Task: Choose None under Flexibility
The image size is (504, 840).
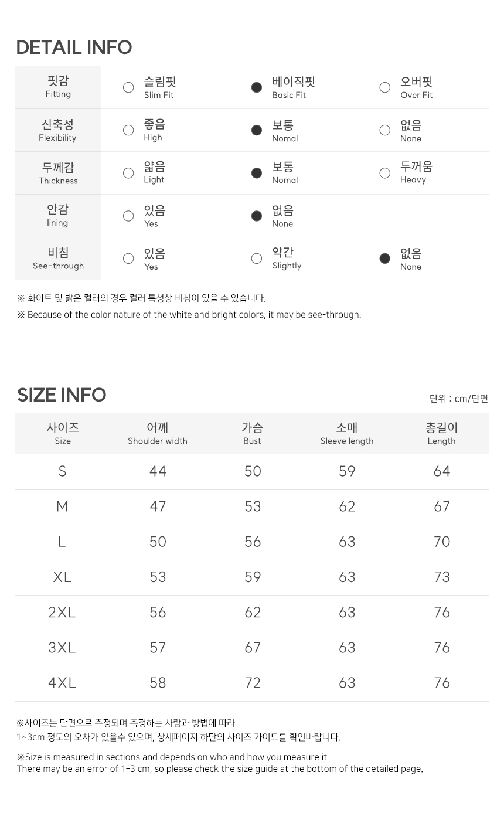Action: pyautogui.click(x=385, y=130)
